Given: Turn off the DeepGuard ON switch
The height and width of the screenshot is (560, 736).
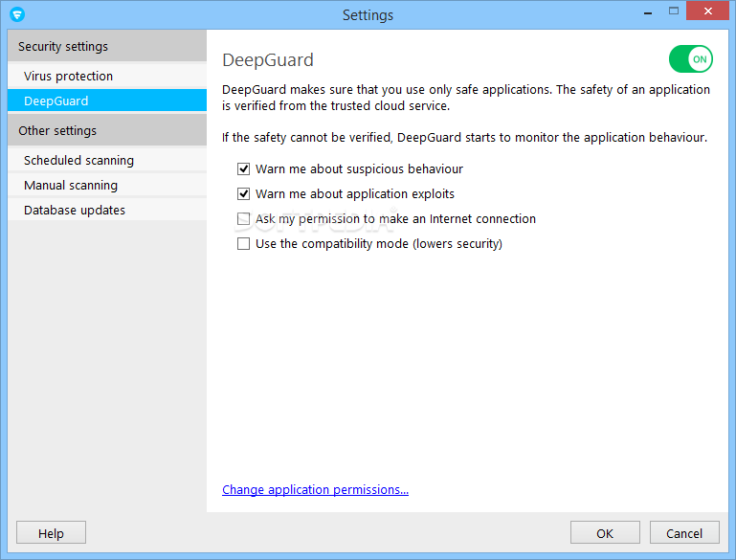Looking at the screenshot, I should [690, 59].
